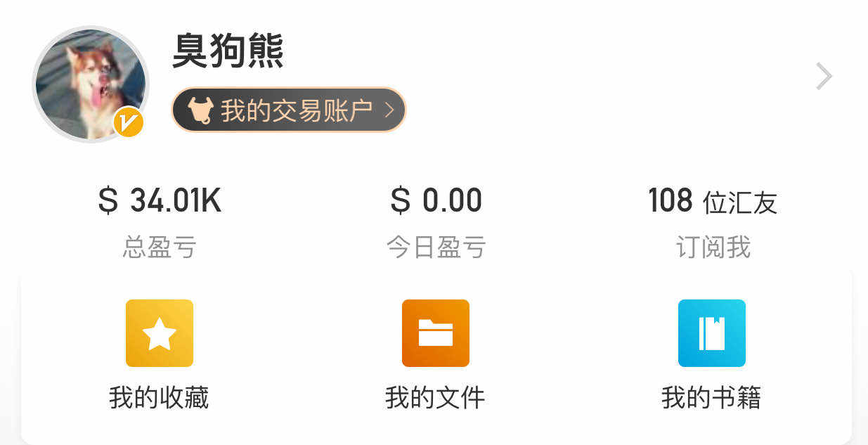Open the blue bookmark books icon
Image resolution: width=868 pixels, height=445 pixels.
coord(711,333)
